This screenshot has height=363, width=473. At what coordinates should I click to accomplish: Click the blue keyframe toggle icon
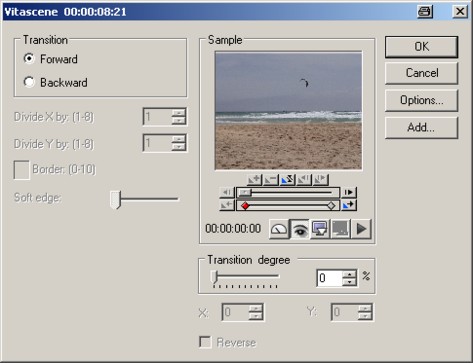(x=287, y=180)
